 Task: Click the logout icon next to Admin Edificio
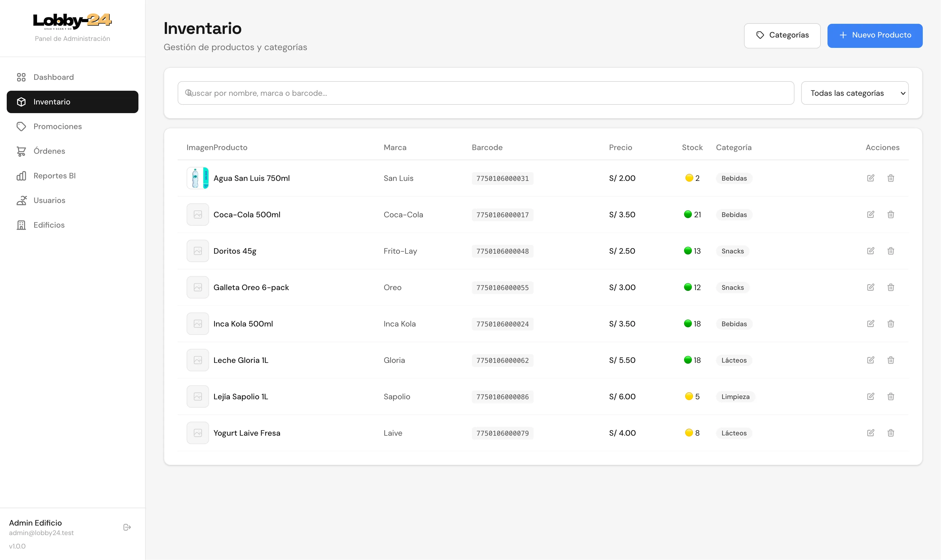[127, 527]
